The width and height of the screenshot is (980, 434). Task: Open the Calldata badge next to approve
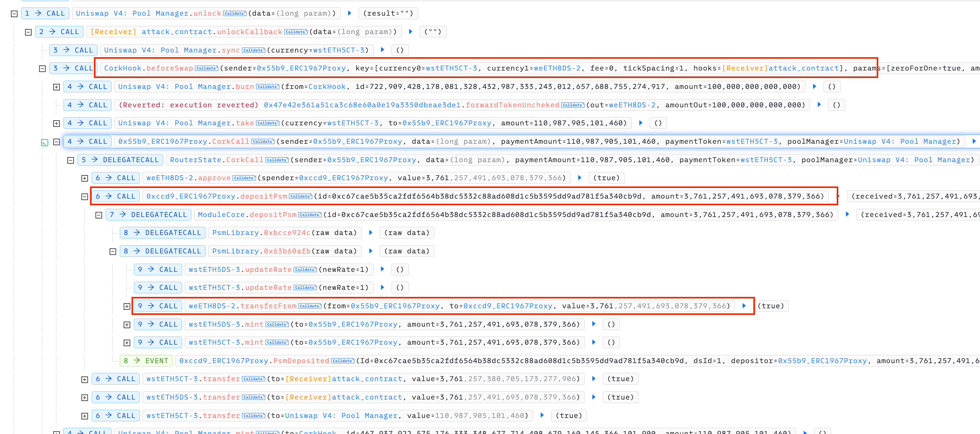244,178
